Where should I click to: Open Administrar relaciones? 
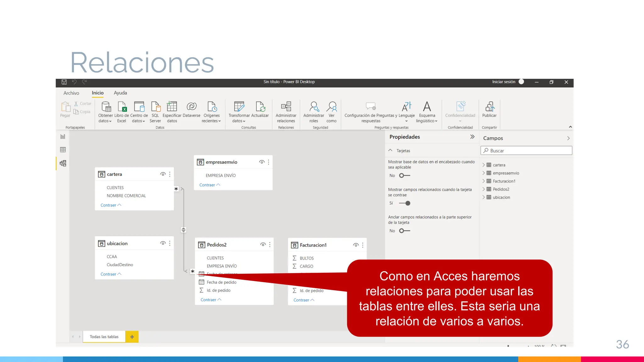[286, 112]
